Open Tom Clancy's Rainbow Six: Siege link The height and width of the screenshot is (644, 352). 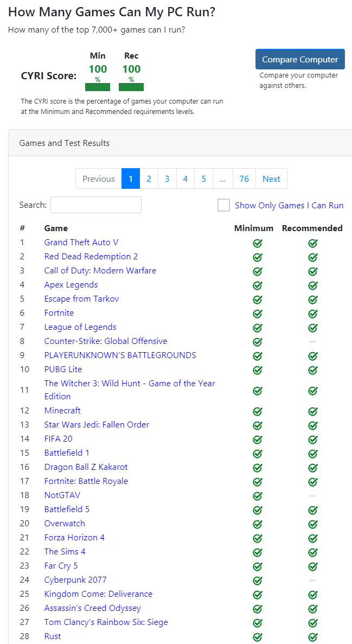[x=106, y=622]
